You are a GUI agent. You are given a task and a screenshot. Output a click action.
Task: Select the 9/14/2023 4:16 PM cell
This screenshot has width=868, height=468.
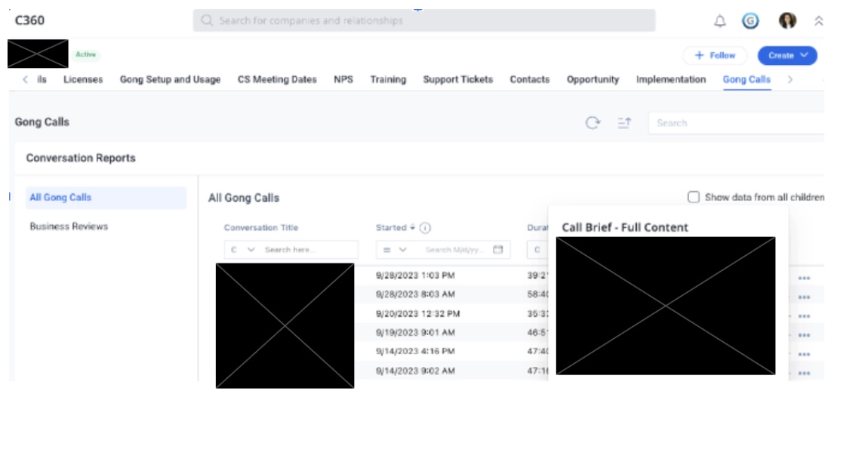415,351
